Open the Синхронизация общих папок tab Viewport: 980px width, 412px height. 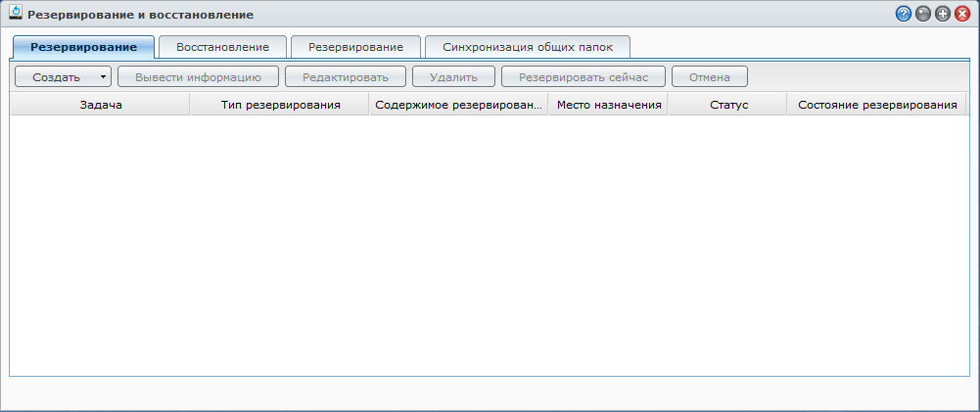click(x=528, y=47)
